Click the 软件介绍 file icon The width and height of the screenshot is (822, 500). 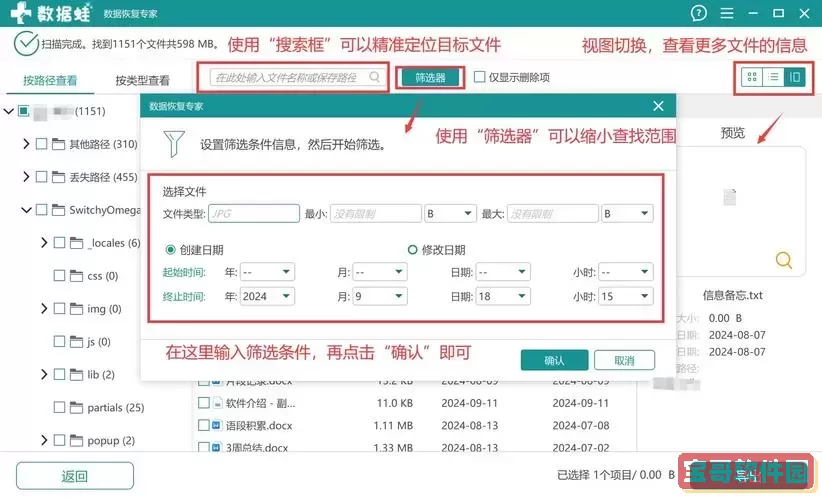pyautogui.click(x=217, y=403)
